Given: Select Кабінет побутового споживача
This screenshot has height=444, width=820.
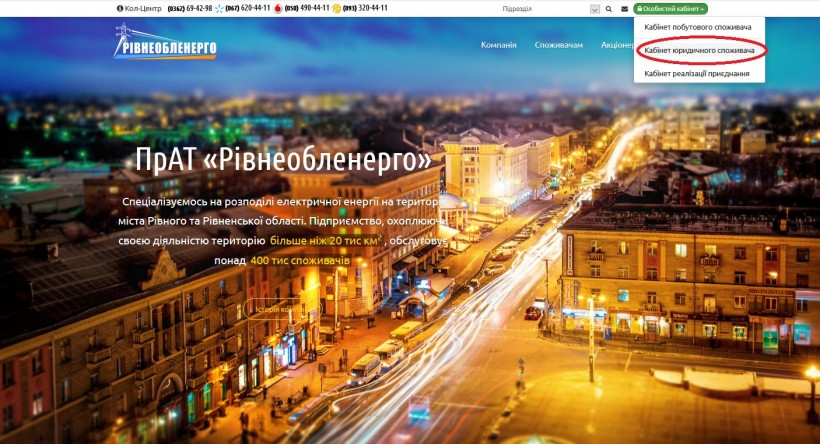Looking at the screenshot, I should tap(698, 27).
